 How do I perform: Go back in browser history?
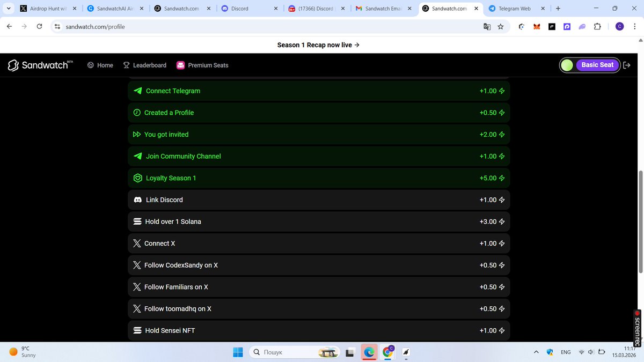pos(9,26)
